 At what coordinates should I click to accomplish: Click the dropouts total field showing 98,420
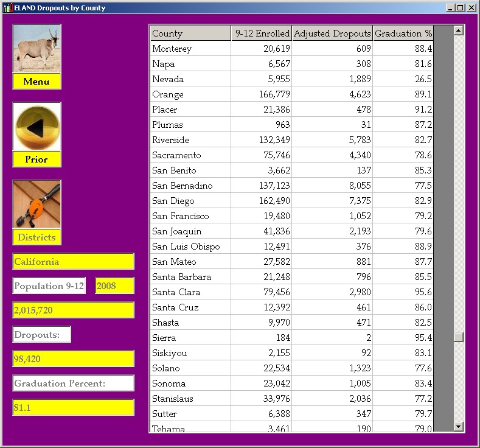pos(73,359)
